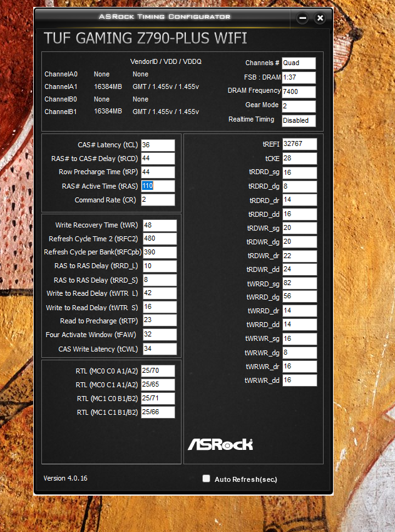Select the tWRRD_dd value field
Viewport: 395px width, 532px height.
tap(300, 325)
